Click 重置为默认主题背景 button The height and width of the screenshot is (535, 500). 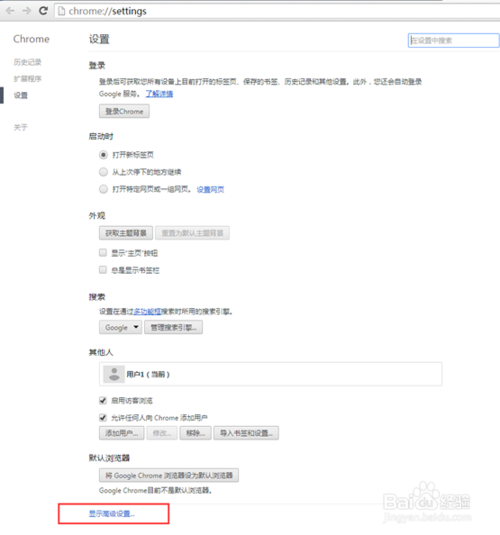pyautogui.click(x=192, y=233)
